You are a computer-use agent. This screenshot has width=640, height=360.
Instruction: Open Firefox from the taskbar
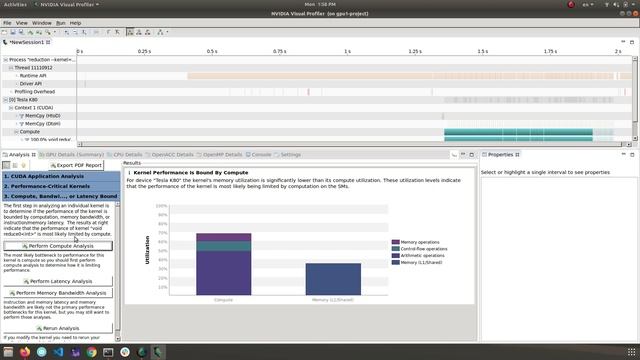(25, 352)
